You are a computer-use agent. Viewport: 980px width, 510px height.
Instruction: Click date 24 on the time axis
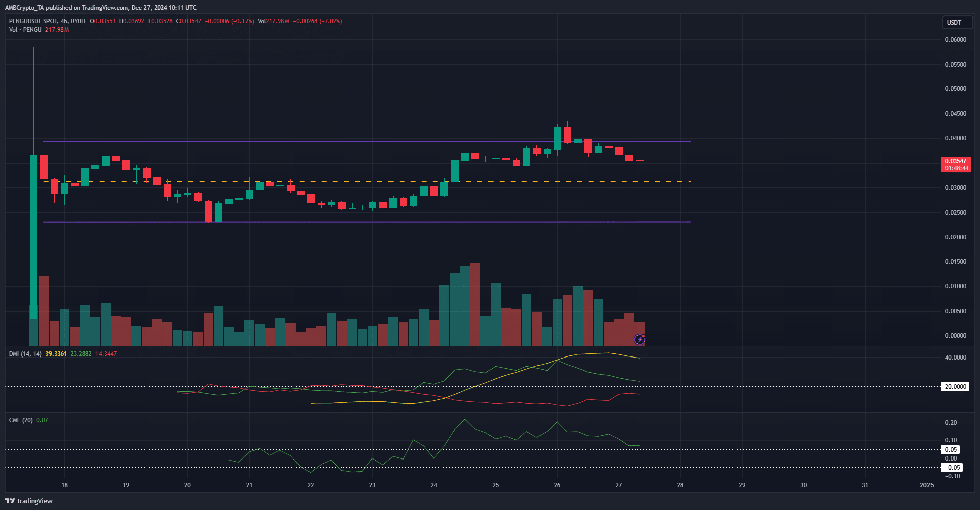coord(434,485)
